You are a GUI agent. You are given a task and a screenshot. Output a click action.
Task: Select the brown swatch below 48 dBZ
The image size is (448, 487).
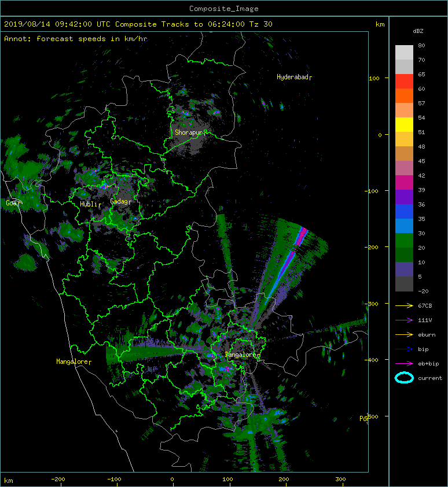pos(404,154)
